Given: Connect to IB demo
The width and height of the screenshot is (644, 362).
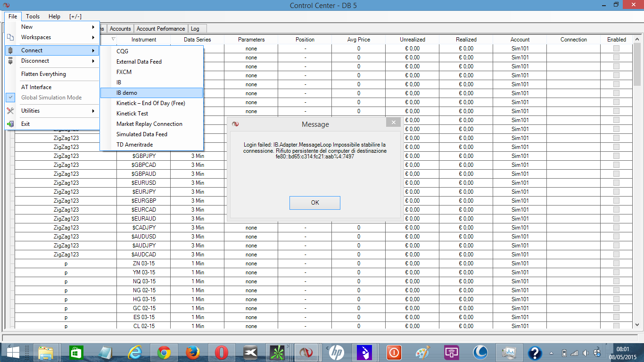Looking at the screenshot, I should 151,93.
